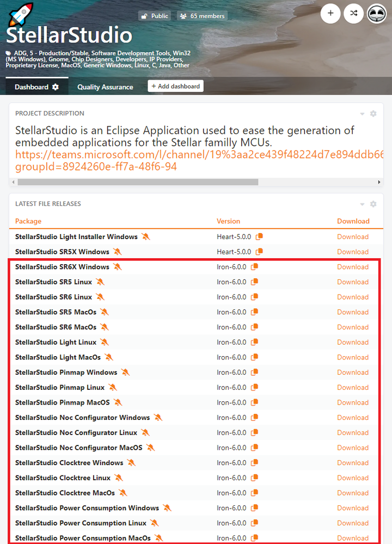This screenshot has width=392, height=544.
Task: Toggle notification bell for Pinmap Linux
Action: click(112, 387)
